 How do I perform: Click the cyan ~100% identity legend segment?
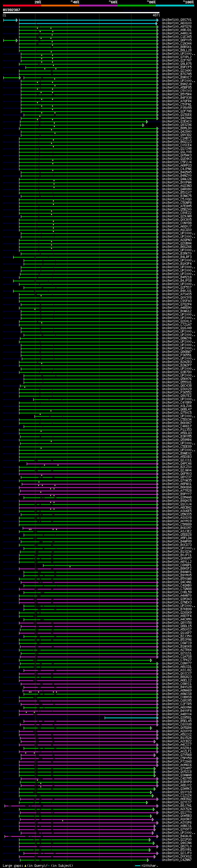[175, 6]
